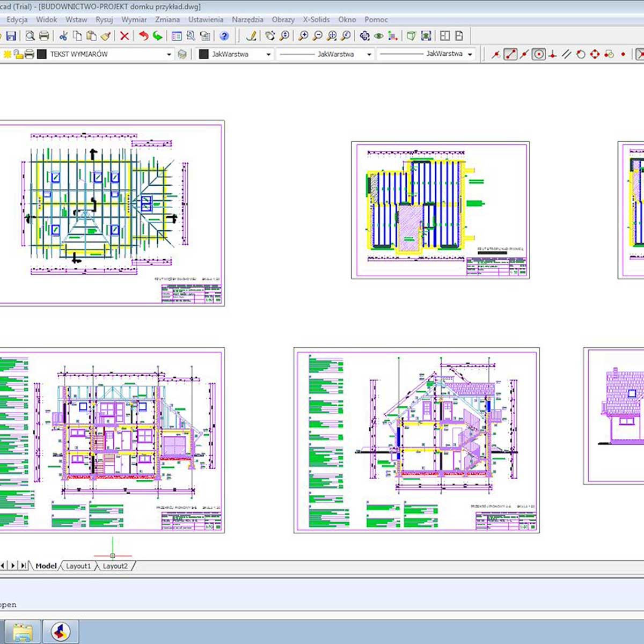This screenshot has width=644, height=644.
Task: Open the Print Preview tool
Action: 31,35
